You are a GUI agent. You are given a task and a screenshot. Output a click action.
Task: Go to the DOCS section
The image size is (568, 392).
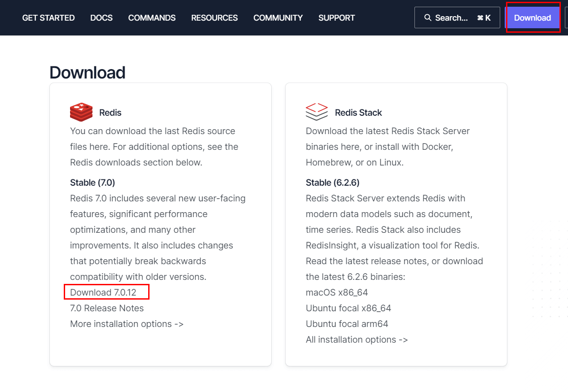(101, 18)
